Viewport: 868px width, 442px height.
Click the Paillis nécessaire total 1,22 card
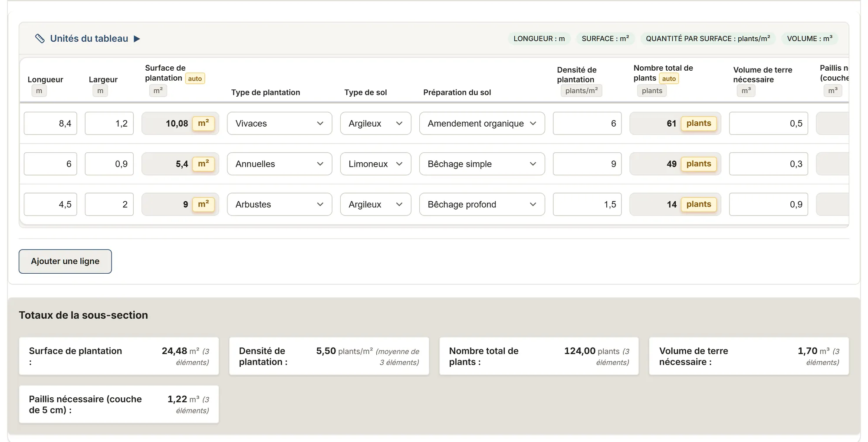[x=119, y=404]
